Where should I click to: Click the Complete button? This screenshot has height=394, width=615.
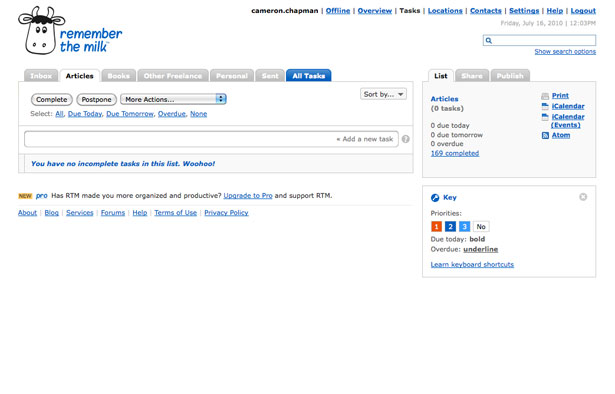[51, 100]
